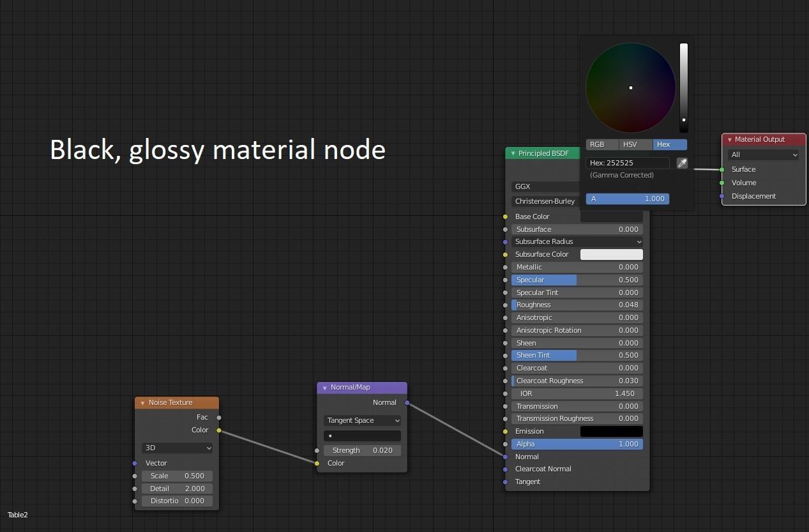Click the Fac output socket on Noise Texture
Image resolution: width=809 pixels, height=532 pixels.
219,418
